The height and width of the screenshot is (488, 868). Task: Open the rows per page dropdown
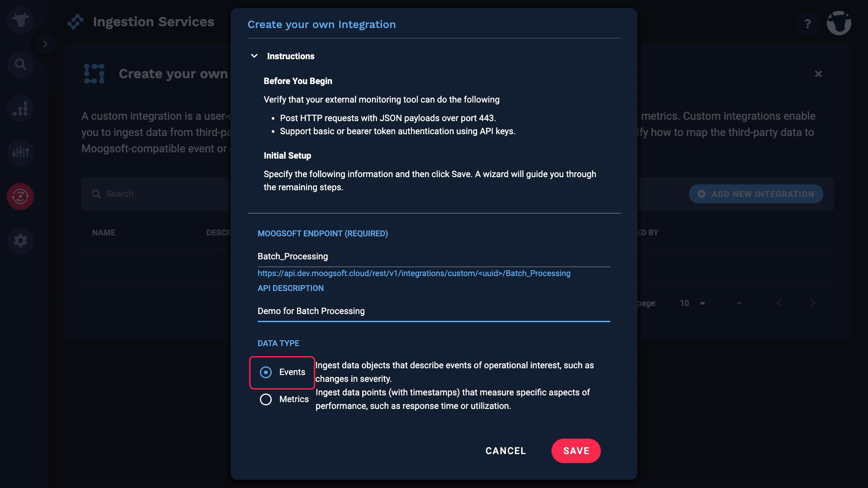click(x=693, y=303)
